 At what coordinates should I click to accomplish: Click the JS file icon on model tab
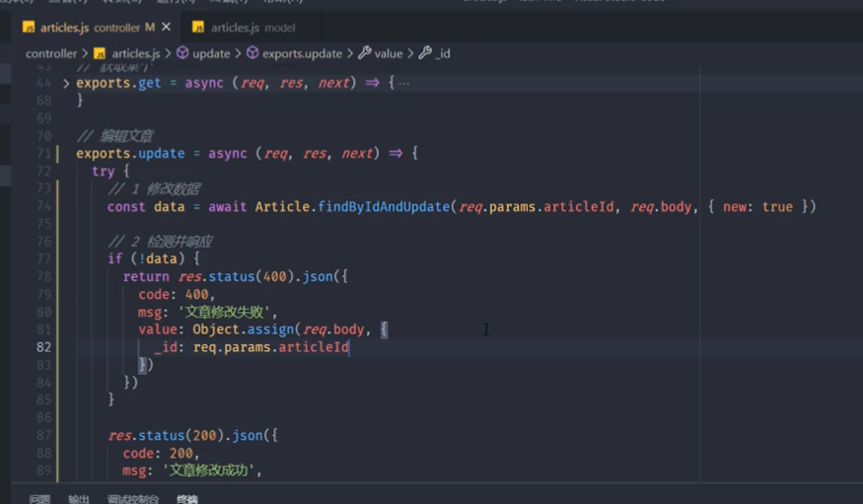point(198,28)
